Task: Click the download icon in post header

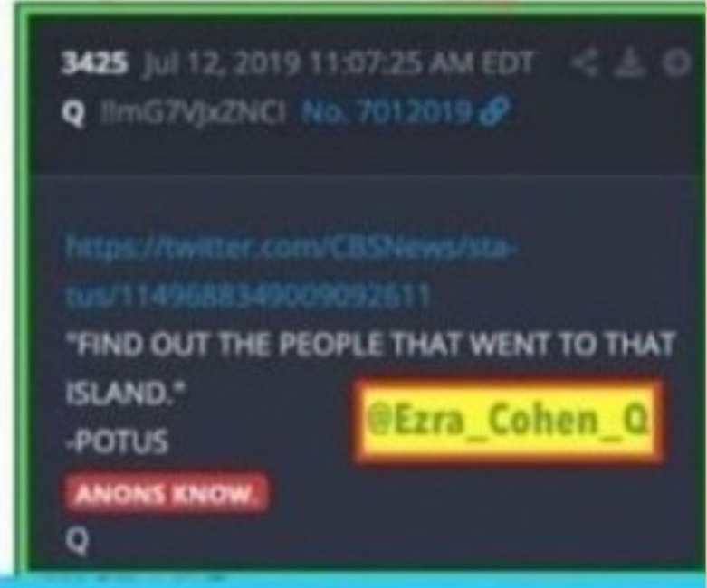Action: 630,62
